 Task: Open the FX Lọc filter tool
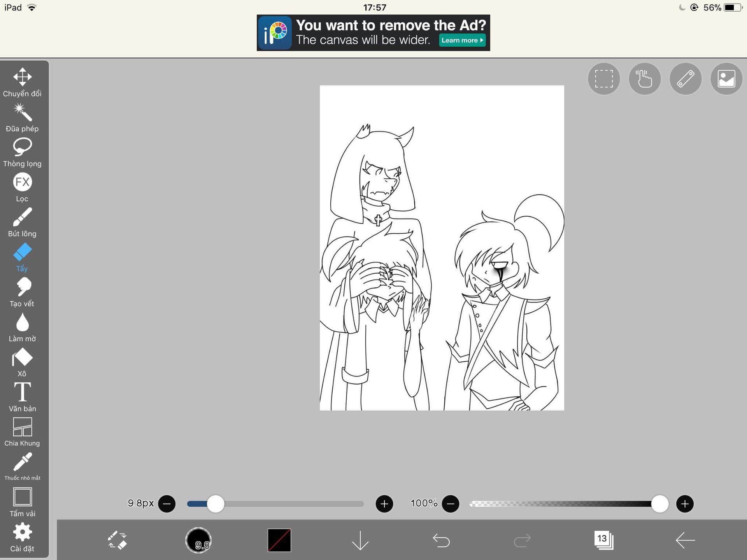pos(22,187)
